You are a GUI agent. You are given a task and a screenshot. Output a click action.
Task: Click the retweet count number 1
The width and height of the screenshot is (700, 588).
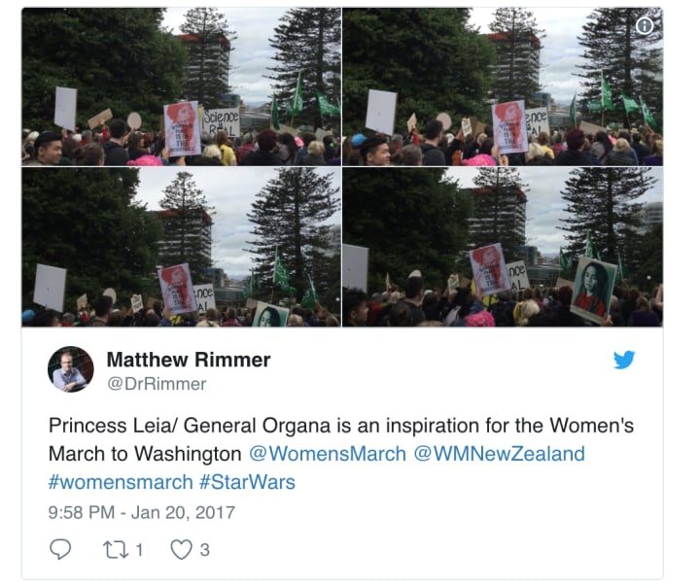pos(139,550)
